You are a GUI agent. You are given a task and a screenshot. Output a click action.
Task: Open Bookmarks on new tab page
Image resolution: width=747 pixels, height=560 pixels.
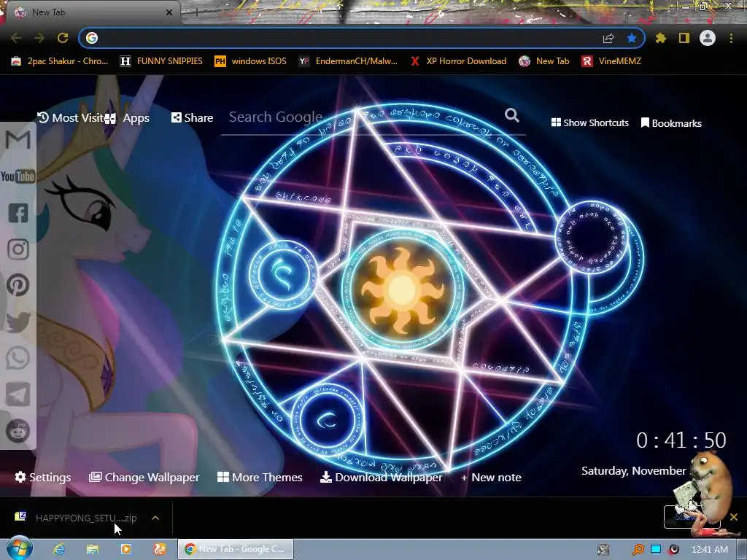coord(671,122)
